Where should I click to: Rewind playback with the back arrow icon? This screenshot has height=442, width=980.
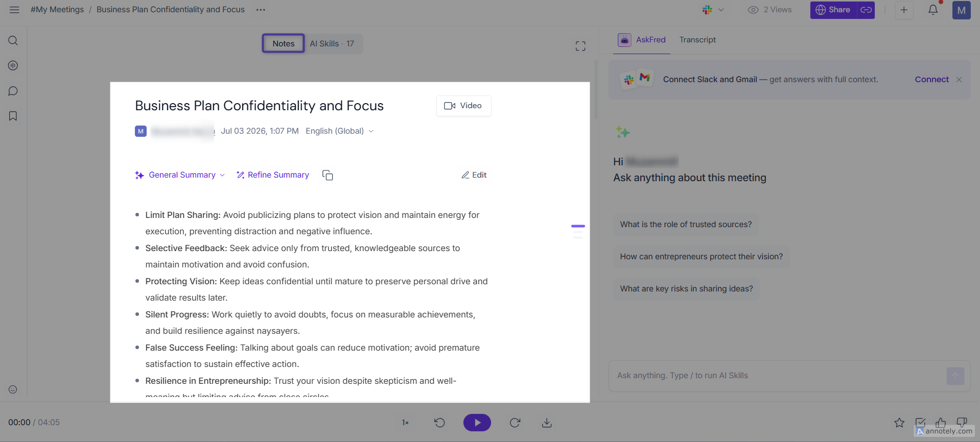click(x=439, y=423)
